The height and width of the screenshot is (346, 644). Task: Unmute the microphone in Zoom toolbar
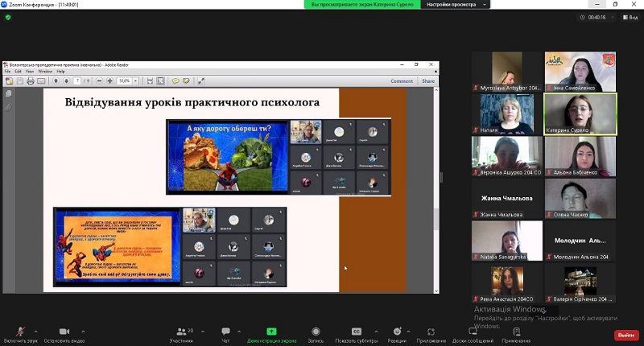click(x=20, y=332)
